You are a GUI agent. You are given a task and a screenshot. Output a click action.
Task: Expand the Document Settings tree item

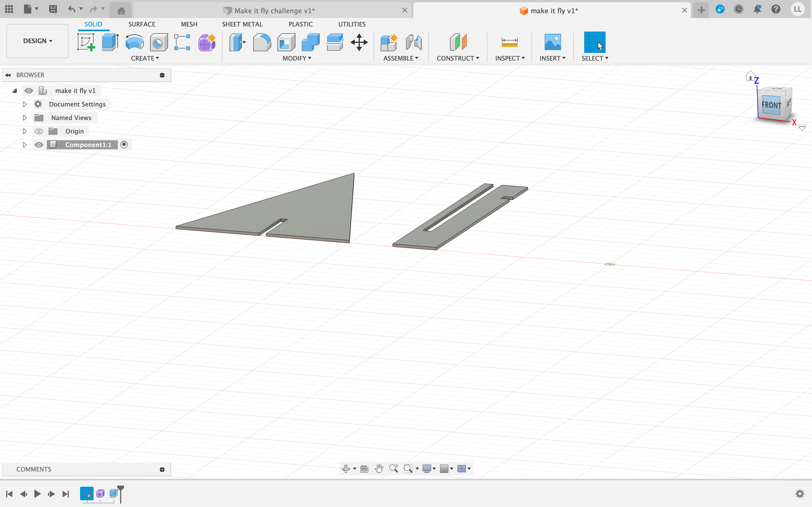pyautogui.click(x=24, y=104)
